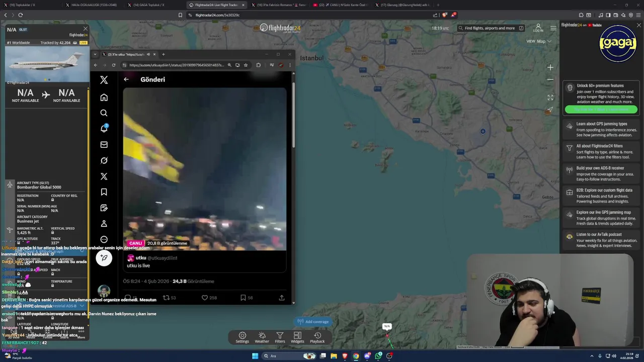Switch to Glarung X tab
The height and width of the screenshot is (362, 644).
[403, 5]
